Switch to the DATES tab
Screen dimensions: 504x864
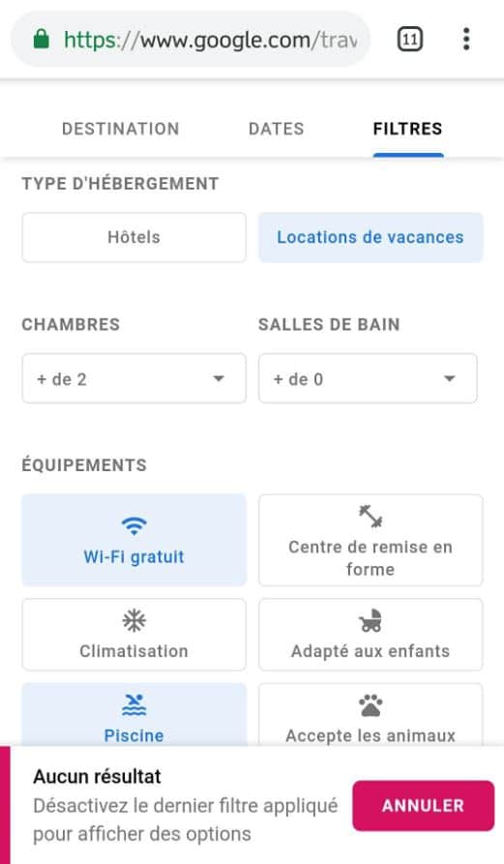coord(277,129)
